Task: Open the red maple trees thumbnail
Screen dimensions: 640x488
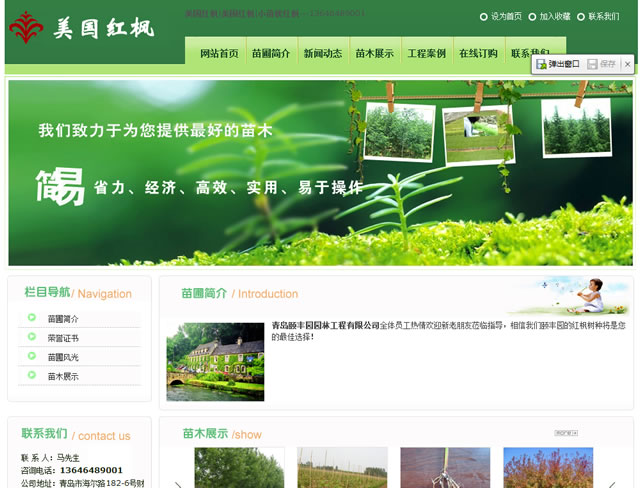Action: (x=547, y=468)
